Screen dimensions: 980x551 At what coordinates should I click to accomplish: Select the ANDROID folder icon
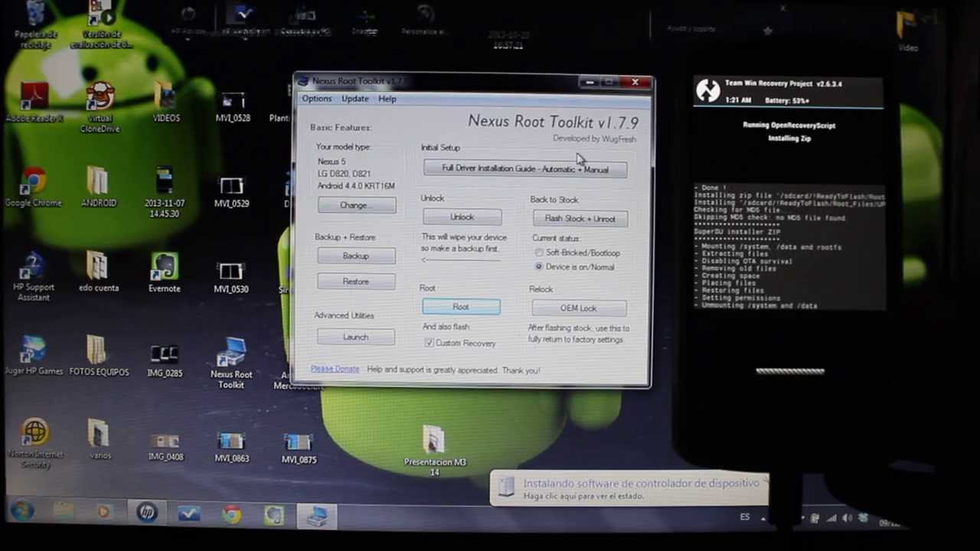pyautogui.click(x=99, y=187)
